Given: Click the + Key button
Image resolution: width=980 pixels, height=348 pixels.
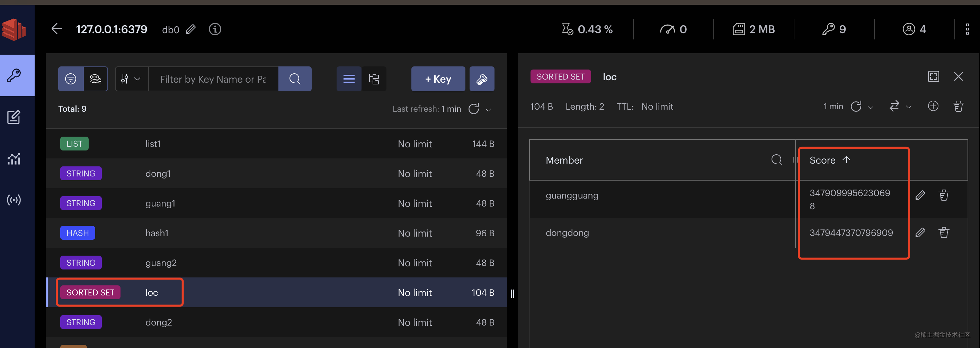Looking at the screenshot, I should [x=438, y=79].
